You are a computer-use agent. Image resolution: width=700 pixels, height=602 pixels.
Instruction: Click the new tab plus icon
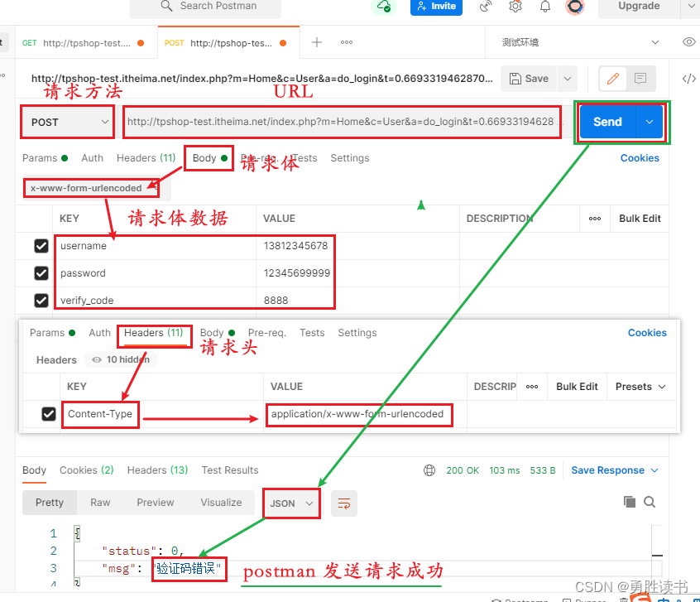[317, 42]
